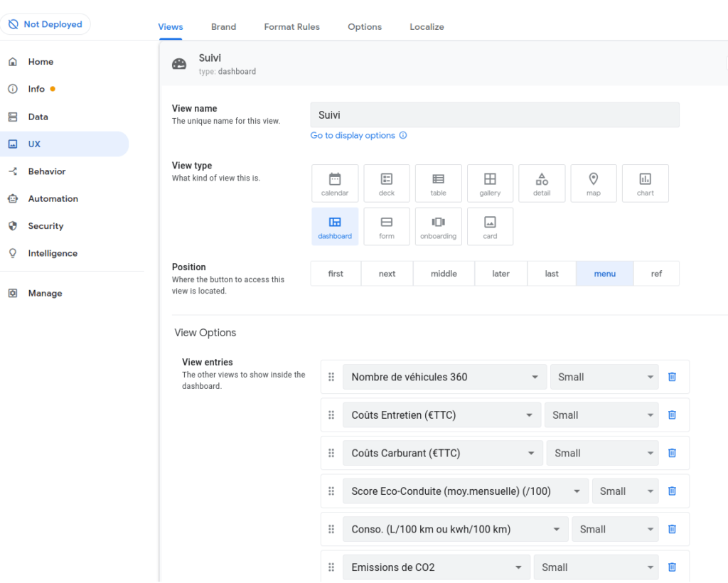Open size dropdown for Conso. row

(x=615, y=529)
